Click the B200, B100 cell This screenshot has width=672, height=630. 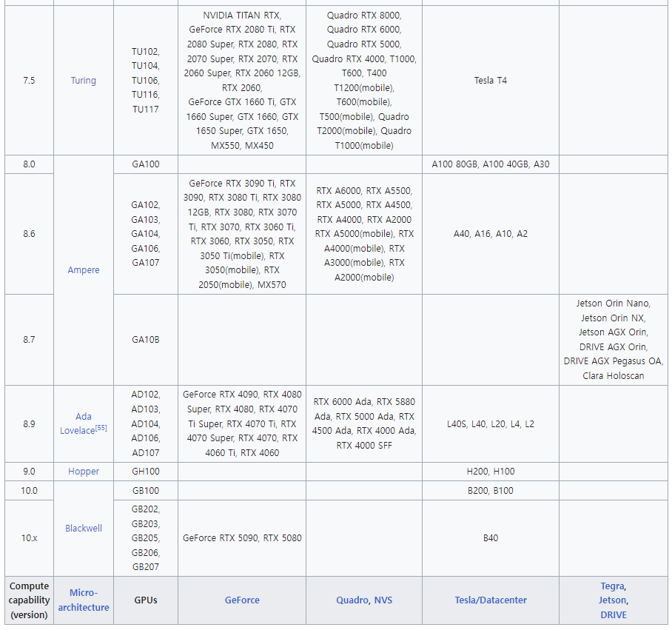491,490
